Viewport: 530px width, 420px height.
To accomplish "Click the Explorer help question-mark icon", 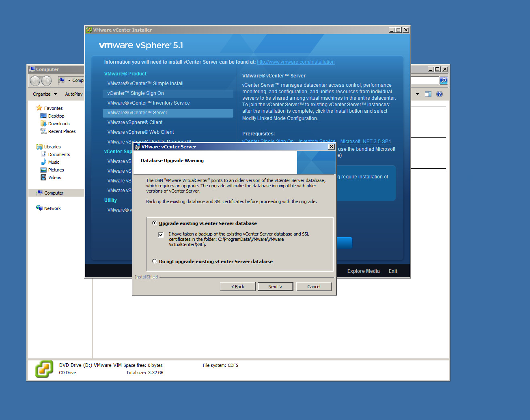I will [439, 94].
